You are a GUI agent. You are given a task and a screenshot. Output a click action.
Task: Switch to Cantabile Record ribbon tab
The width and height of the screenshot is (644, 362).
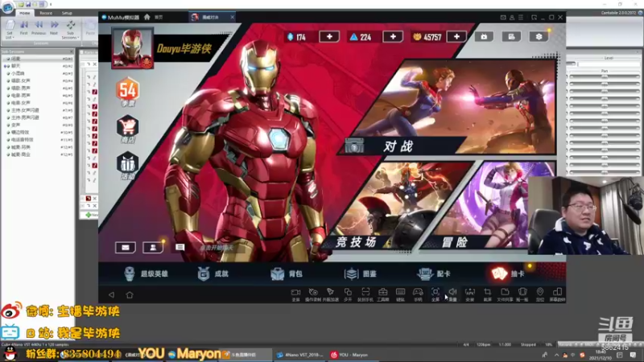[x=46, y=13]
